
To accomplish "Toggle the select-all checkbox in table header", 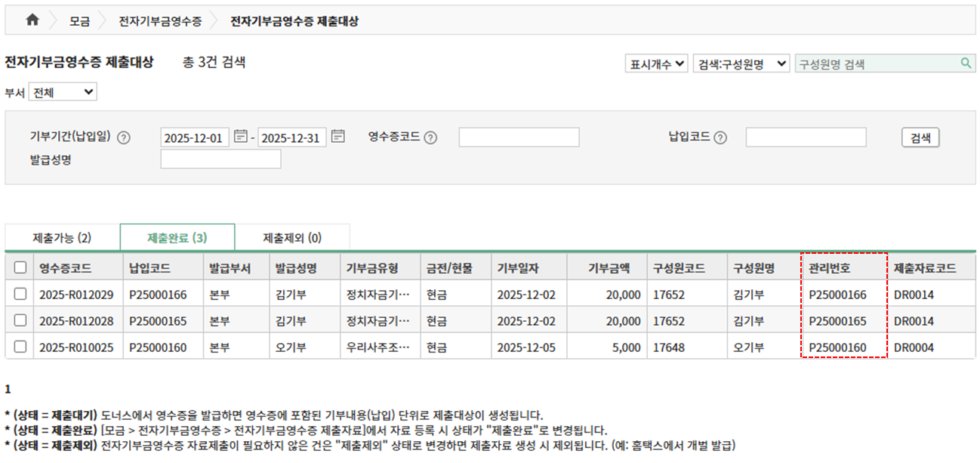I will (20, 267).
